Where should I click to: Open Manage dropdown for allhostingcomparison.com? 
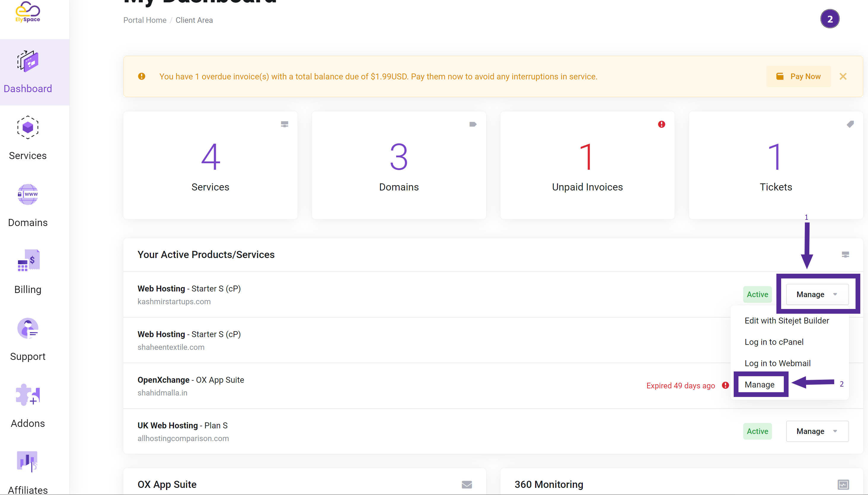tap(817, 431)
